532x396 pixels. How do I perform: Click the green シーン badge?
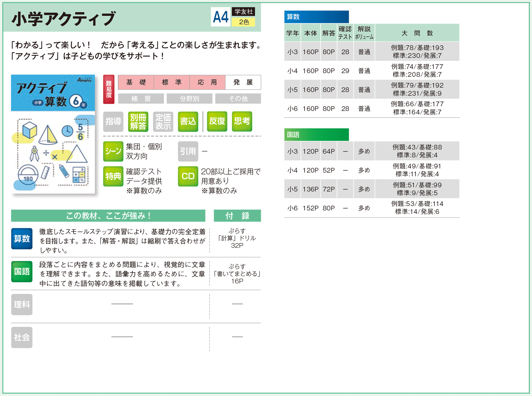tap(113, 151)
